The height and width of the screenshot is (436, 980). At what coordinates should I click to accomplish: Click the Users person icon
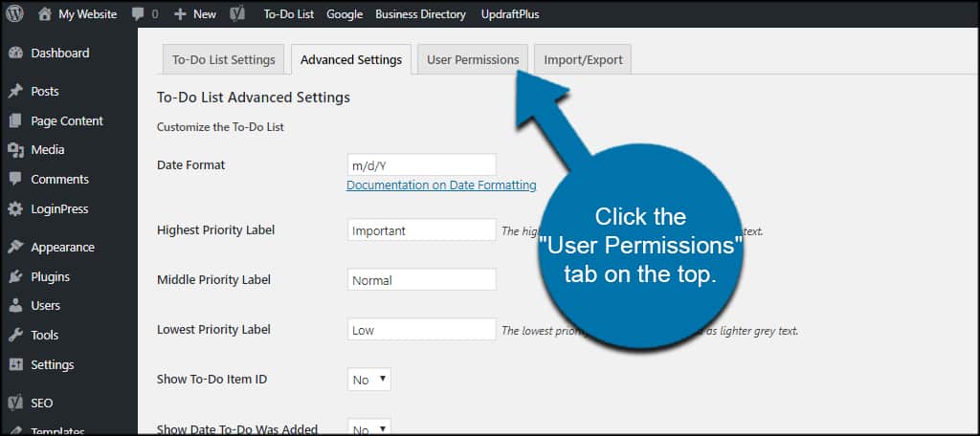coord(15,305)
